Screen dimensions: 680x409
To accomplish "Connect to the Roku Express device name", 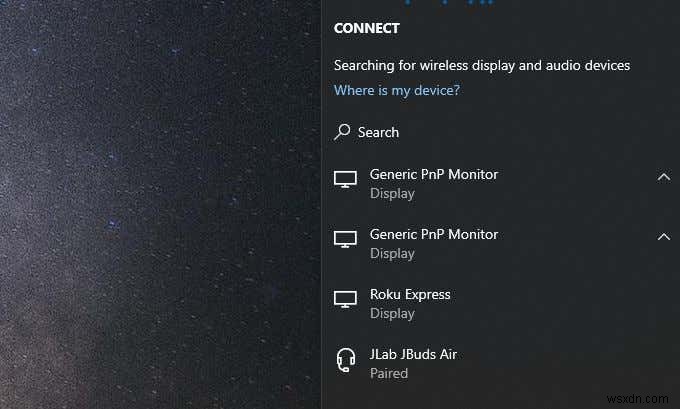I will click(410, 294).
